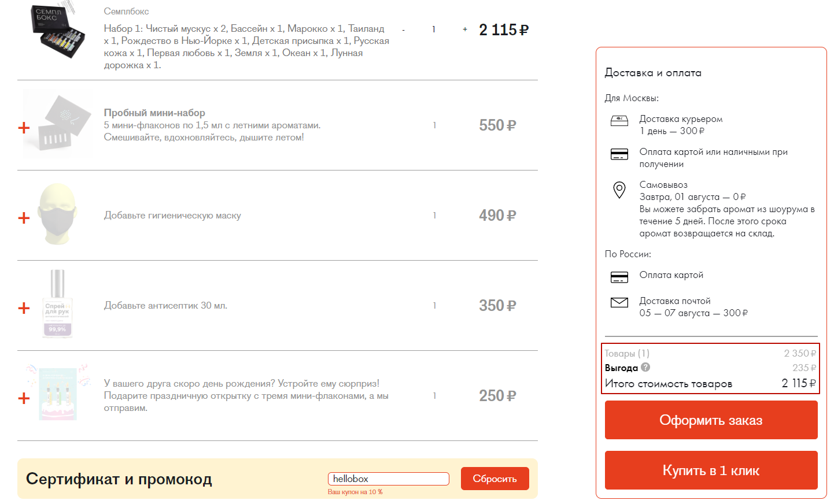Viewport: 834px width, 504px height.
Task: Click card payment icon under По России
Action: 619,277
